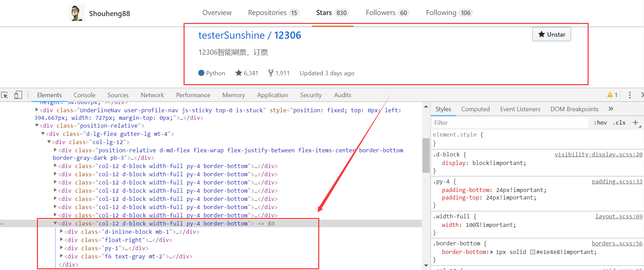This screenshot has height=270, width=644.
Task: Show more sidebar tabs chevron
Action: tap(611, 109)
